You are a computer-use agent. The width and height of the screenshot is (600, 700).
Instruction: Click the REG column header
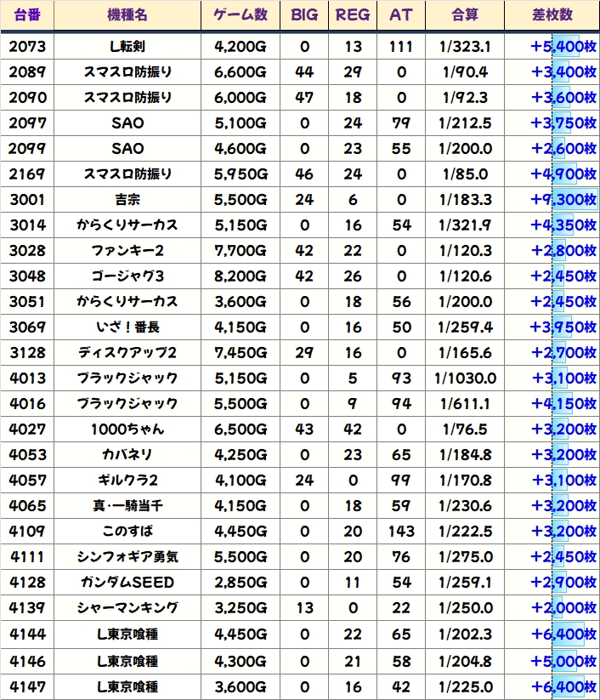tap(353, 15)
